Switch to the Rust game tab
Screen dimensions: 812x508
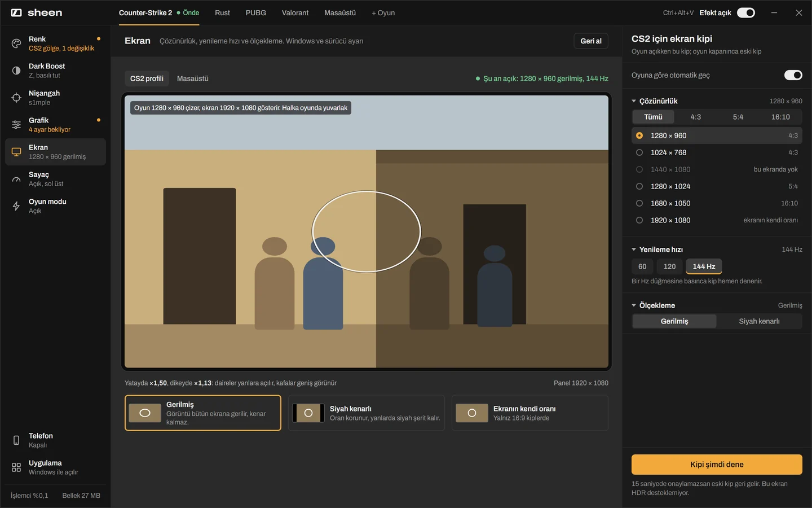(x=222, y=12)
